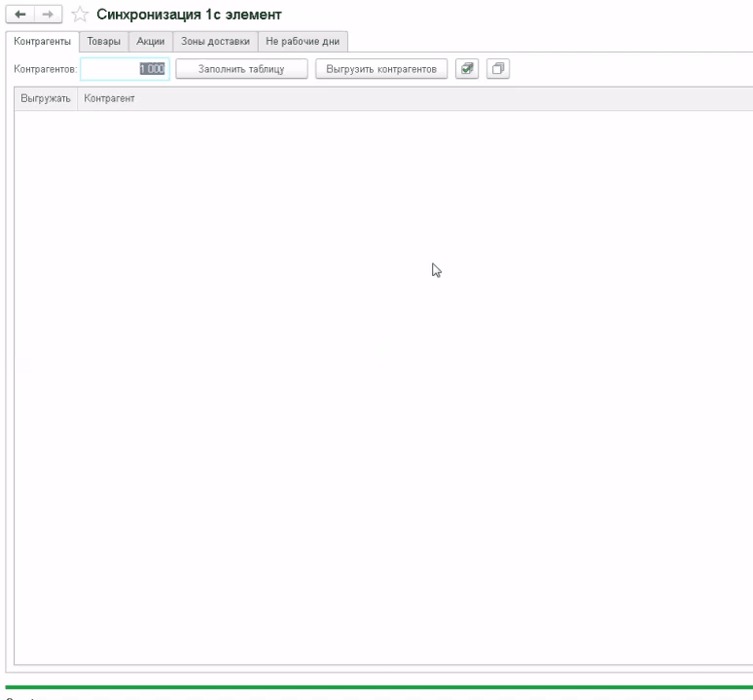The width and height of the screenshot is (753, 700).
Task: Click inside the empty table area
Action: pyautogui.click(x=379, y=389)
